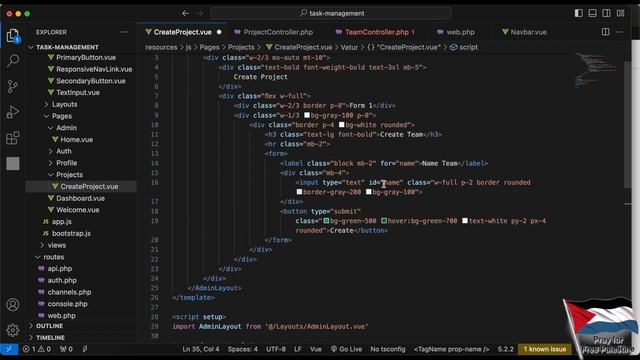Click the 'Ln 35, Col 4' cursor position
Screen dimensions: 640x360
click(x=200, y=349)
